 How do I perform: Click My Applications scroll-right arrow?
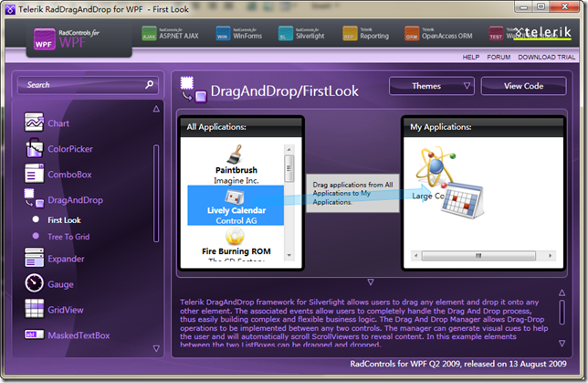(551, 256)
